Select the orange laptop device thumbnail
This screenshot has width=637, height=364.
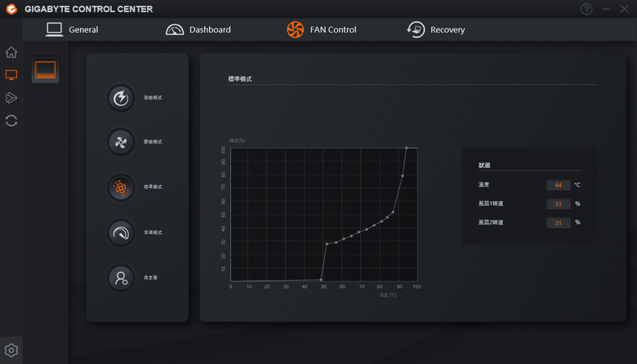pyautogui.click(x=46, y=70)
